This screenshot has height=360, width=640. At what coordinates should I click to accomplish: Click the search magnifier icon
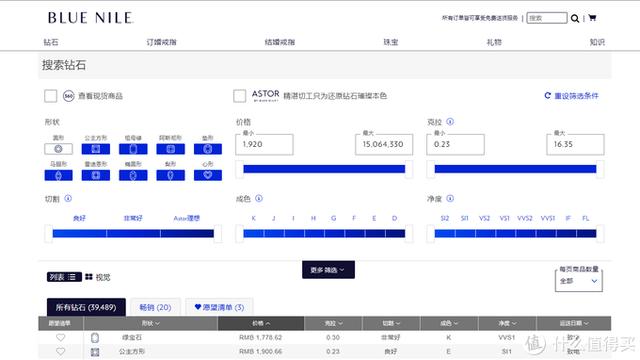coord(575,18)
